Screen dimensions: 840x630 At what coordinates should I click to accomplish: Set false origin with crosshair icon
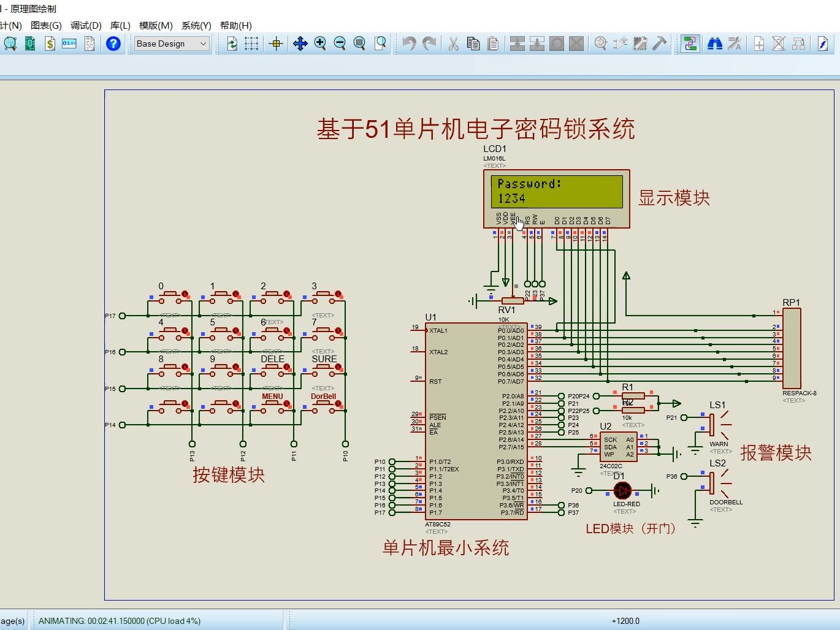click(276, 44)
